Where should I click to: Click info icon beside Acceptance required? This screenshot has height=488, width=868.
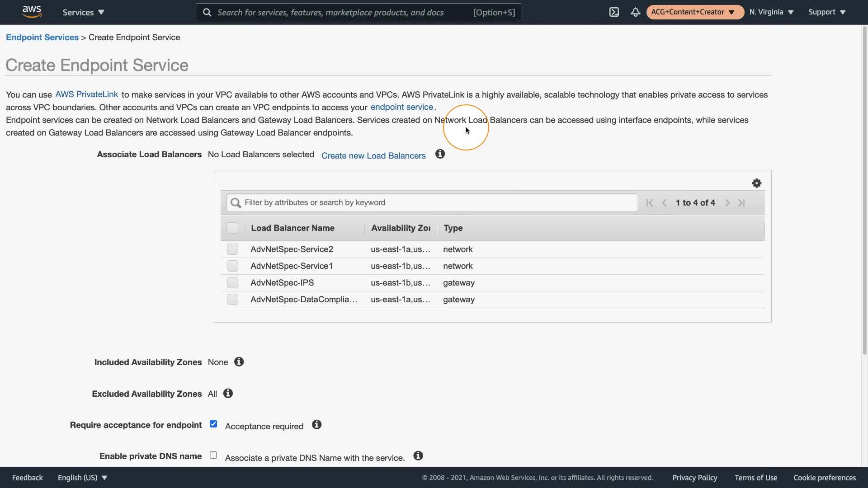click(316, 425)
